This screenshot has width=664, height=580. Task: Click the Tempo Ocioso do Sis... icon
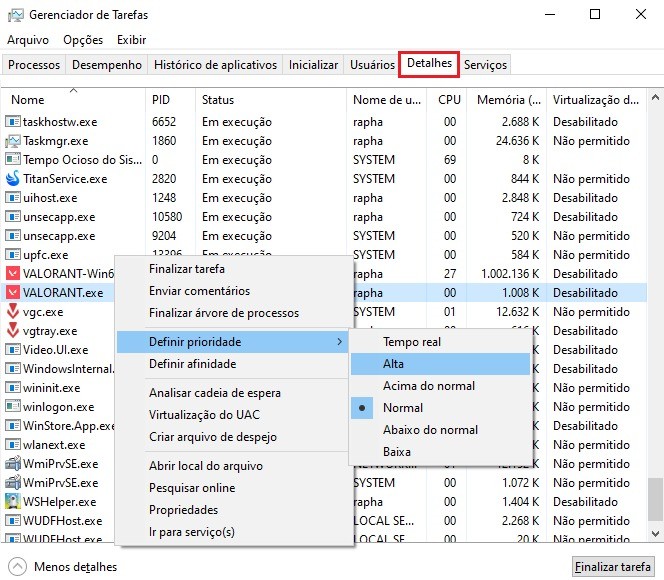click(13, 160)
